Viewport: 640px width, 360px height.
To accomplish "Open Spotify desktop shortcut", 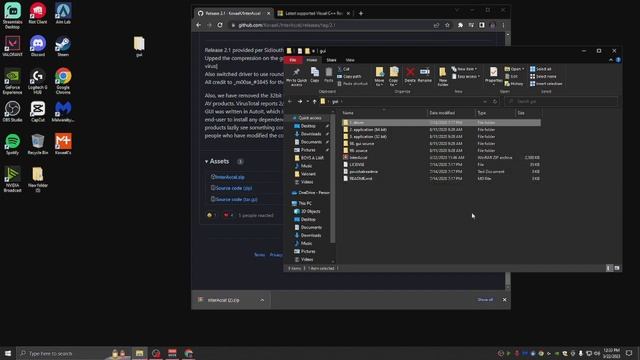I will (12, 144).
